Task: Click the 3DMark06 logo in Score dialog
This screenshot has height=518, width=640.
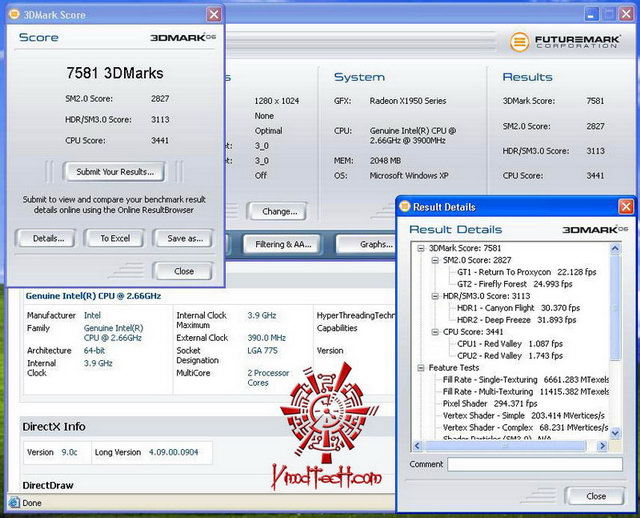Action: click(183, 37)
